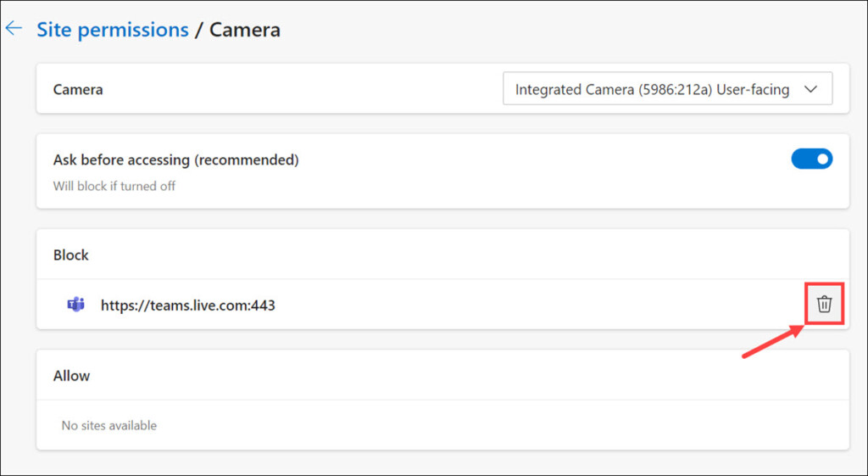This screenshot has height=476, width=868.
Task: Click the Camera label in device row
Action: click(78, 89)
